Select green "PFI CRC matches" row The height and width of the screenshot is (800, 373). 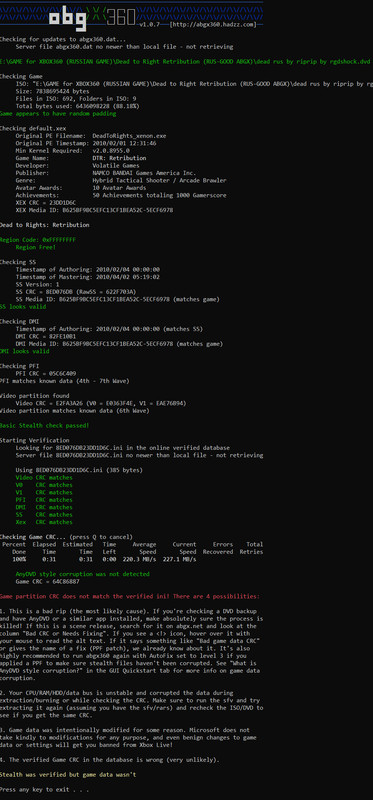[x=44, y=500]
